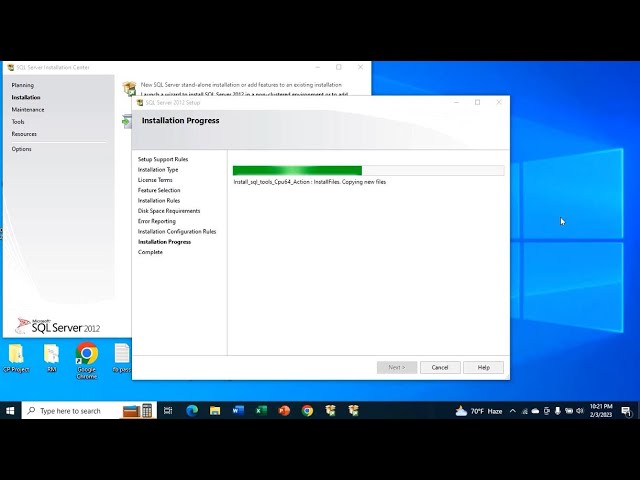Click the Setup Support Rules step
The image size is (640, 480).
tap(163, 159)
